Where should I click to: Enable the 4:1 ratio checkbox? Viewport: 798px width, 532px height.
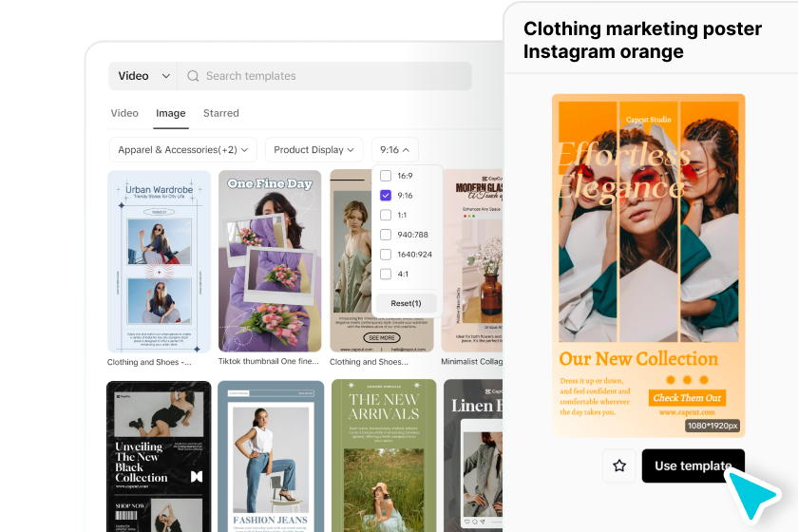[x=386, y=274]
